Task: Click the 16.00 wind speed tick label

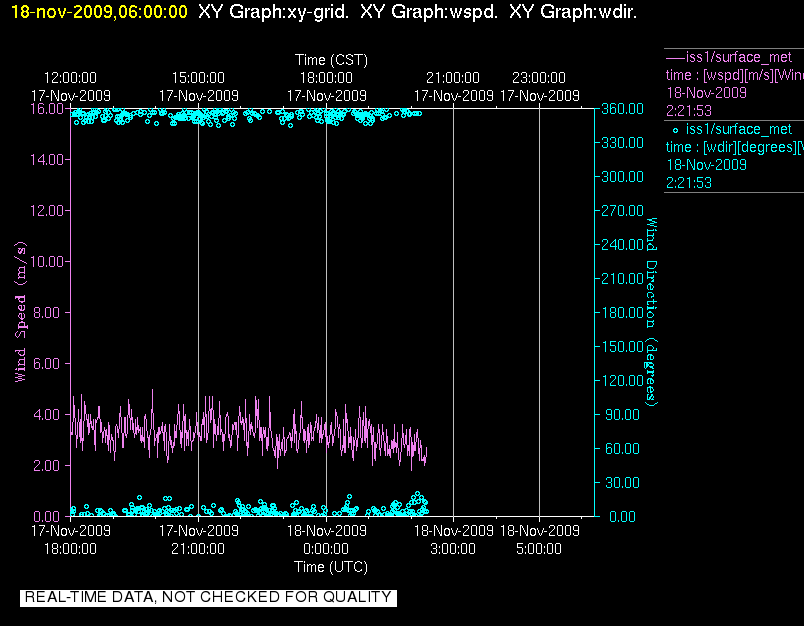Action: point(47,109)
